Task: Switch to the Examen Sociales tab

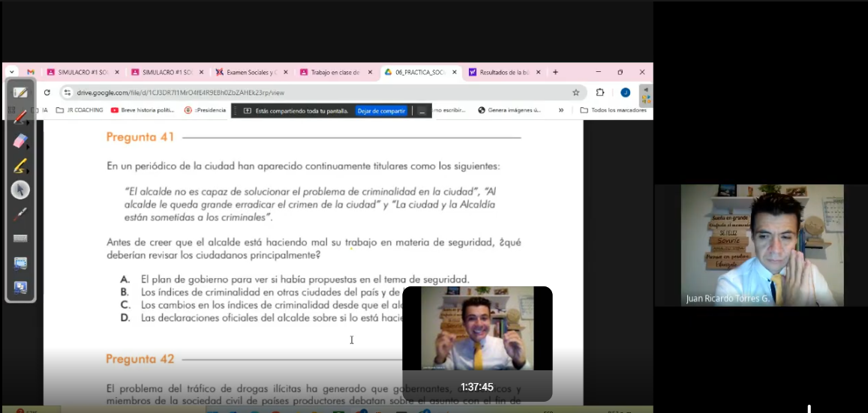Action: tap(251, 73)
